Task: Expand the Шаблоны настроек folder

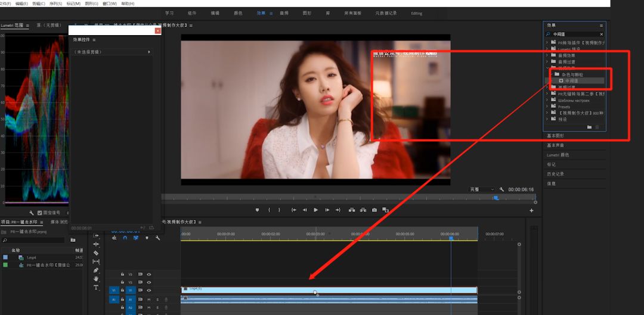Action: [547, 100]
